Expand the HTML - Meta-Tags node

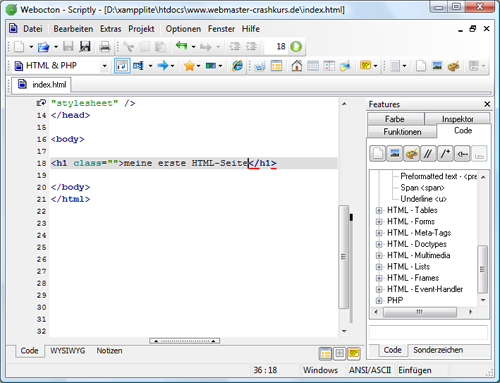click(x=379, y=233)
